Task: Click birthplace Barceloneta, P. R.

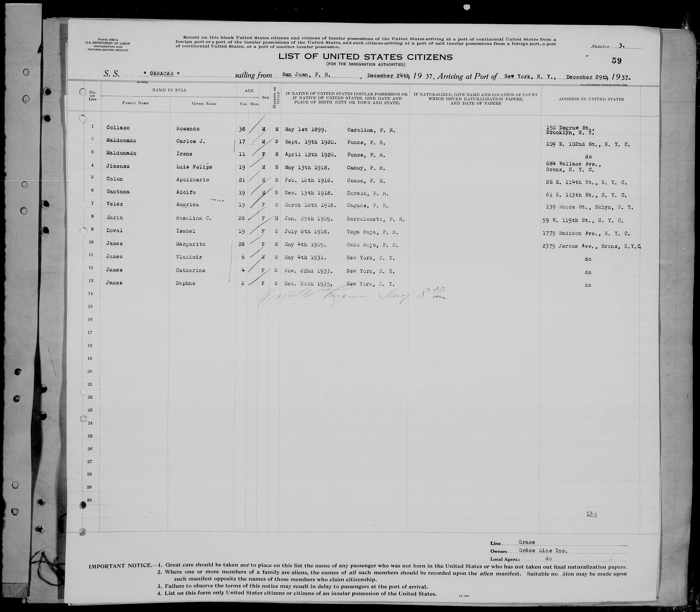Action: tap(375, 220)
